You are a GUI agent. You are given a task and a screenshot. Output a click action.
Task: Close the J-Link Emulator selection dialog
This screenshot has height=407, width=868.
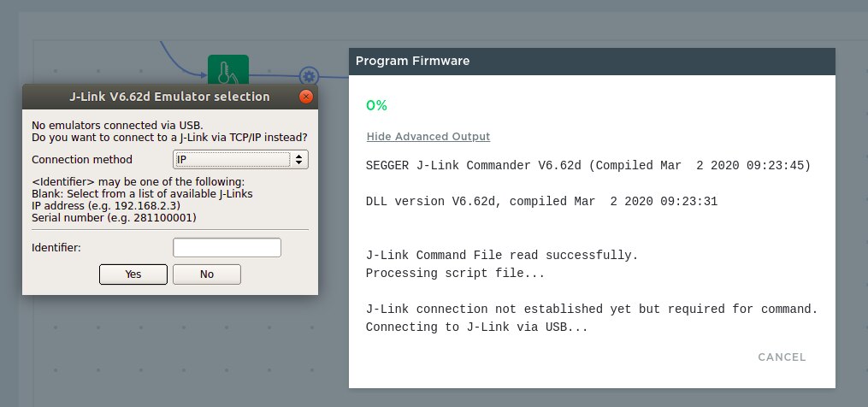tap(305, 97)
